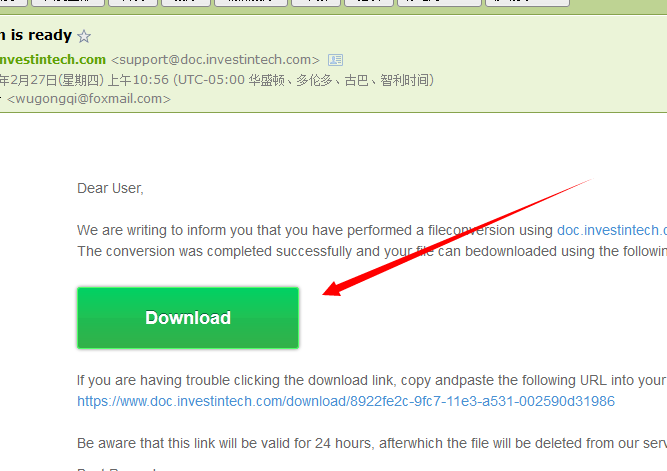The image size is (667, 471).
Task: Click the fifth toolbar button from the left
Action: [x=251, y=3]
